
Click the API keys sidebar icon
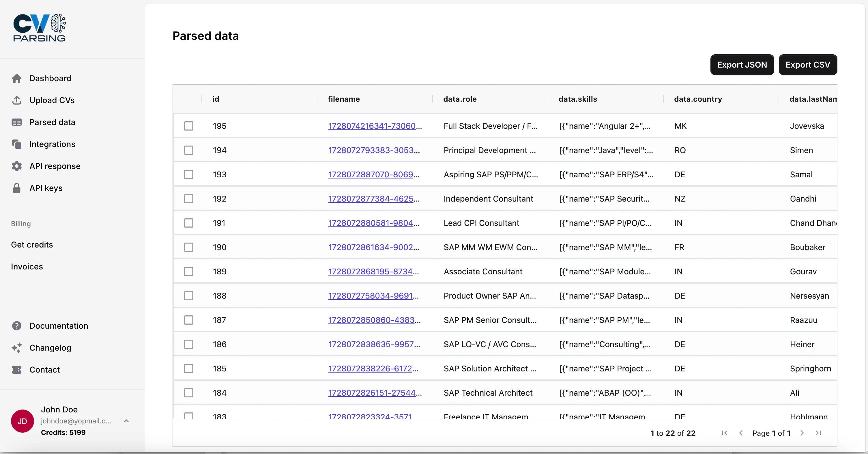coord(17,188)
